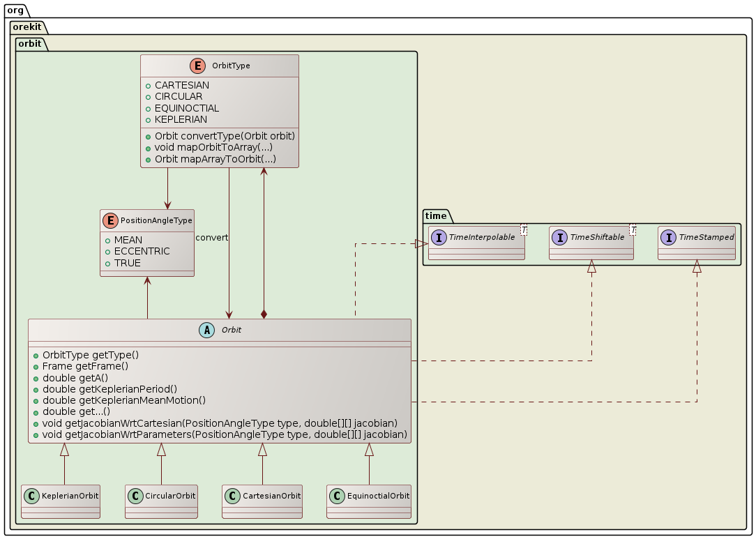
Task: Select the time package tab
Action: pos(436,215)
